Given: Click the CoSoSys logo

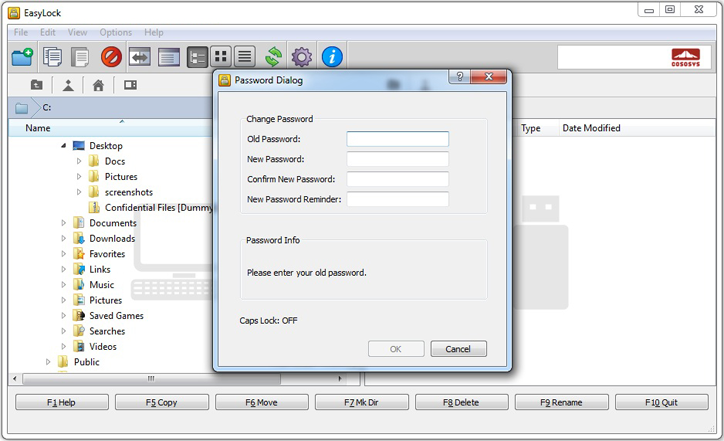Looking at the screenshot, I should 686,57.
